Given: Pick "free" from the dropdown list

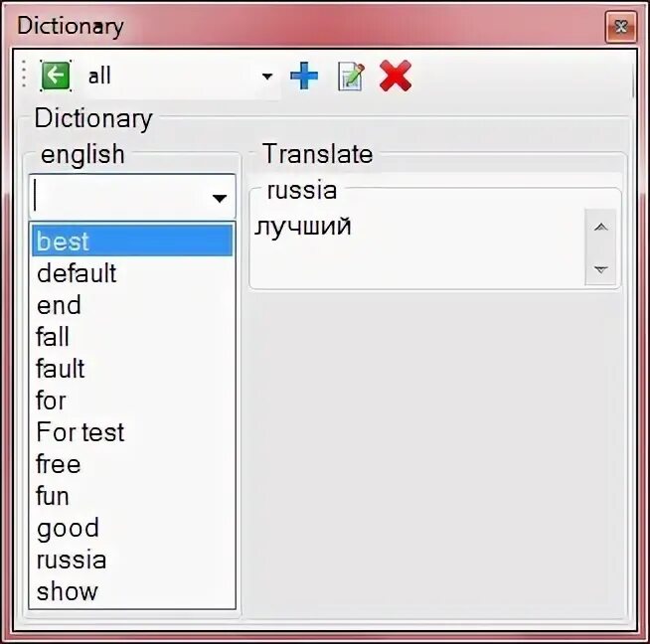Looking at the screenshot, I should 132,464.
